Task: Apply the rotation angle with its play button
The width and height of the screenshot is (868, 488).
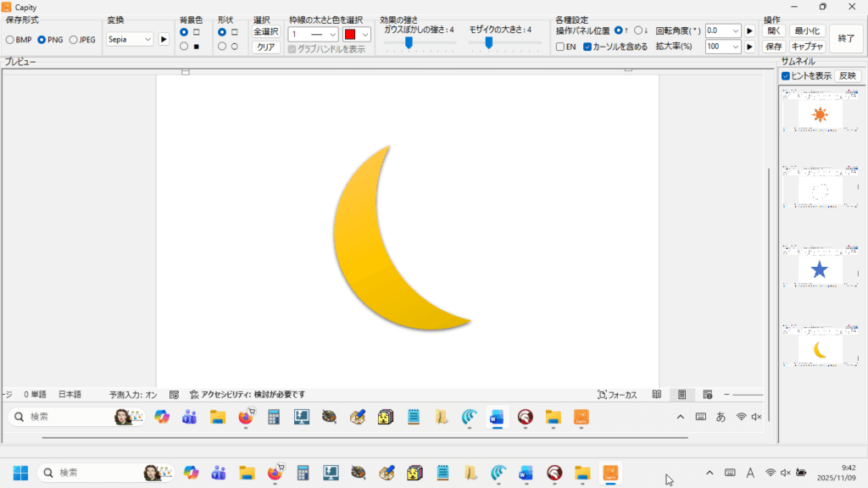Action: pyautogui.click(x=749, y=30)
